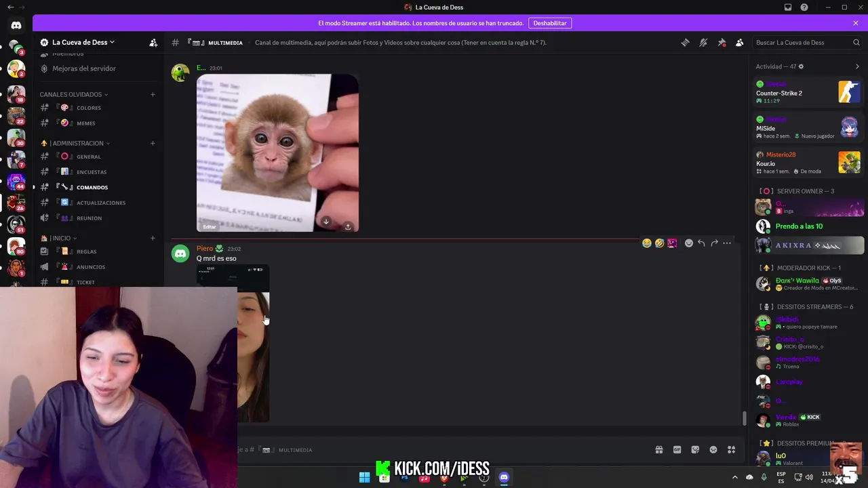Open Discord direct messages home icon
Viewport: 868px width, 488px height.
16,25
